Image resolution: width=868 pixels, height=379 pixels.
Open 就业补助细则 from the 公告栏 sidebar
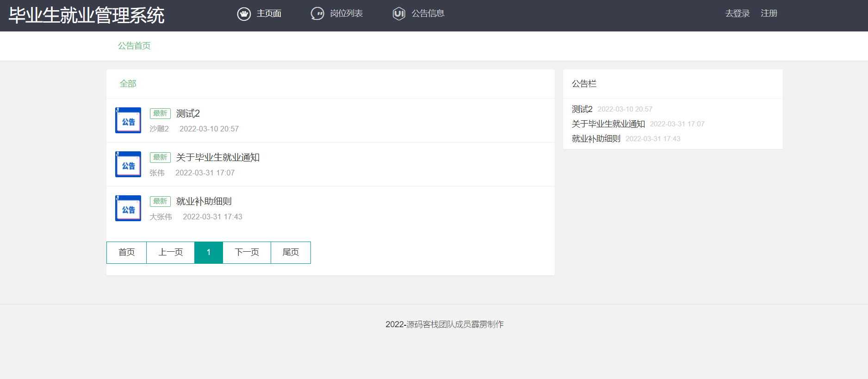[596, 139]
